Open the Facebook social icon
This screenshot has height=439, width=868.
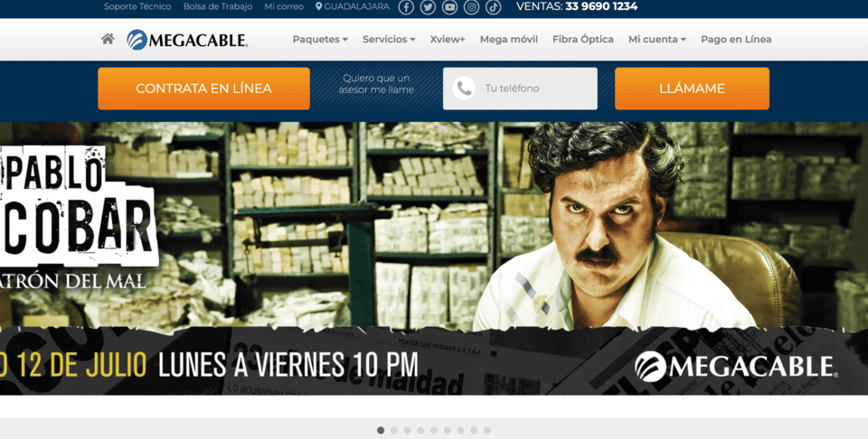coord(406,7)
